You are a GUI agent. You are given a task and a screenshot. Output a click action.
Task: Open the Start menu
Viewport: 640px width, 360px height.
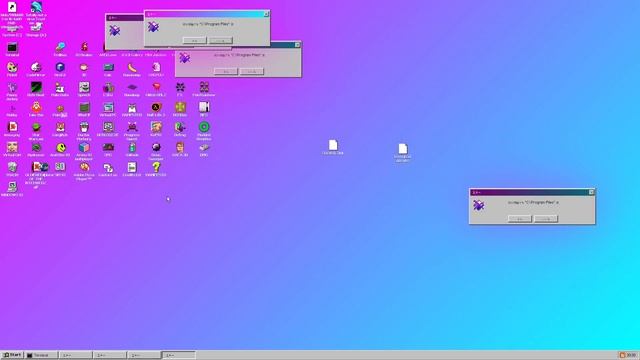click(x=12, y=355)
